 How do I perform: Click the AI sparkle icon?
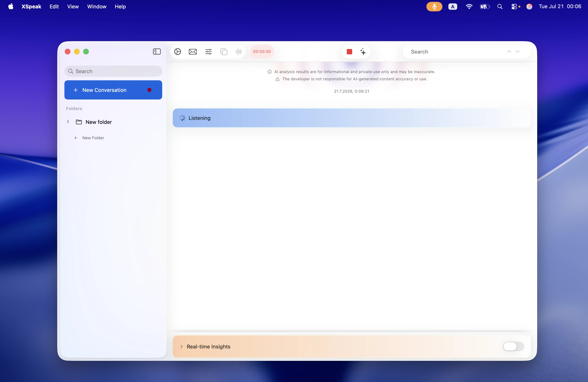[363, 52]
